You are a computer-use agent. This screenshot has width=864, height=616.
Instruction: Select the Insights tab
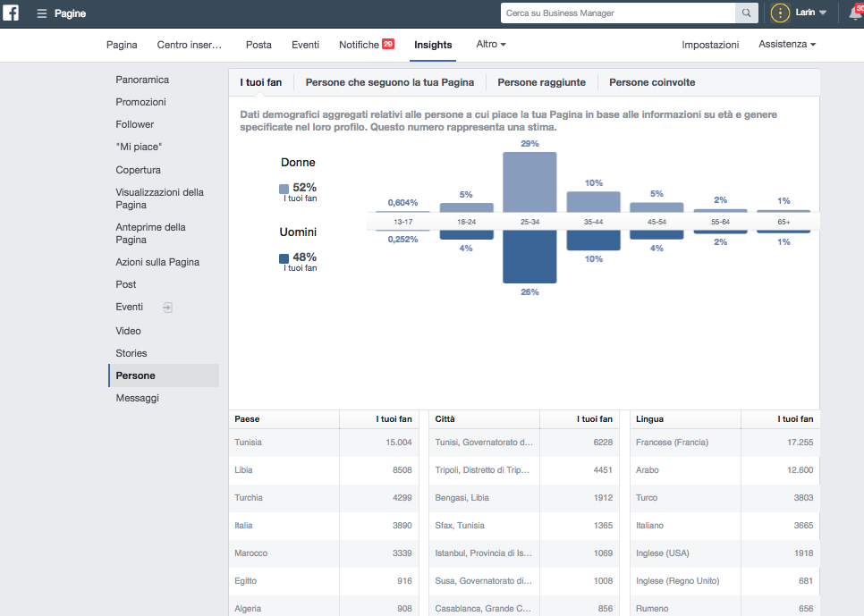433,45
